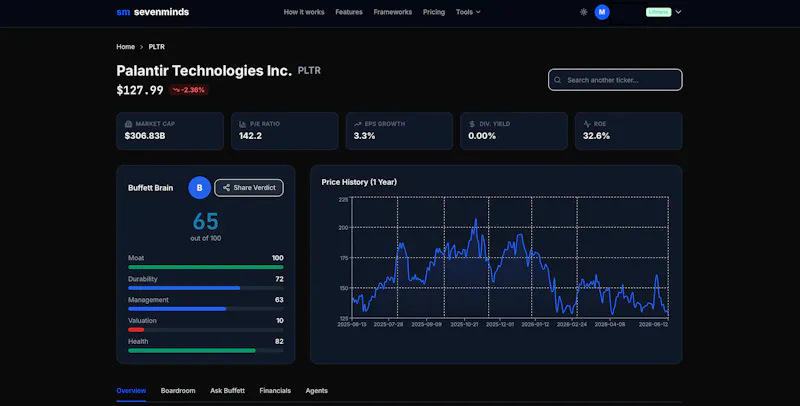The image size is (800, 406).
Task: Click the blue B Buffett avatar
Action: pyautogui.click(x=199, y=188)
